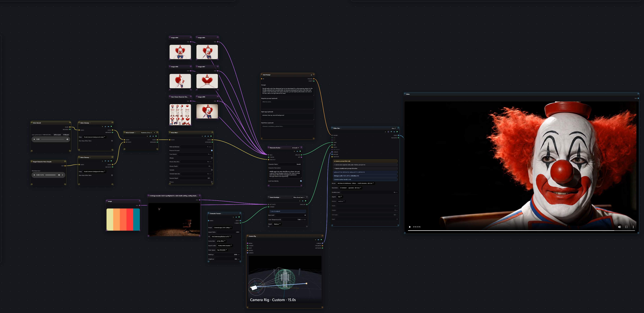Open the Video player's three-dot menu
The image size is (644, 313).
pyautogui.click(x=633, y=227)
